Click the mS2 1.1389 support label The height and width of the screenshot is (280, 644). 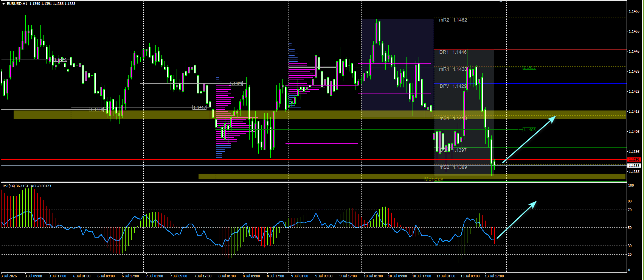pyautogui.click(x=453, y=167)
